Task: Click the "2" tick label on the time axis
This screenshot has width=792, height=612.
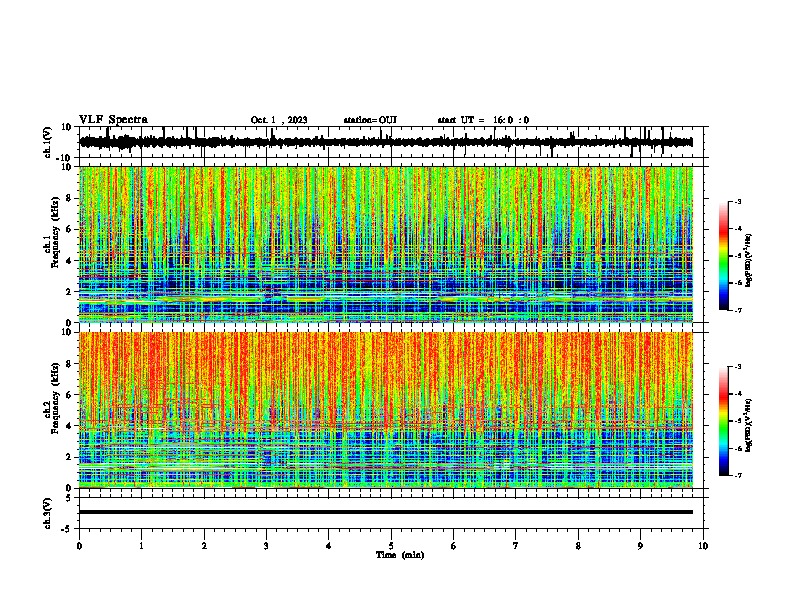Action: pyautogui.click(x=204, y=546)
